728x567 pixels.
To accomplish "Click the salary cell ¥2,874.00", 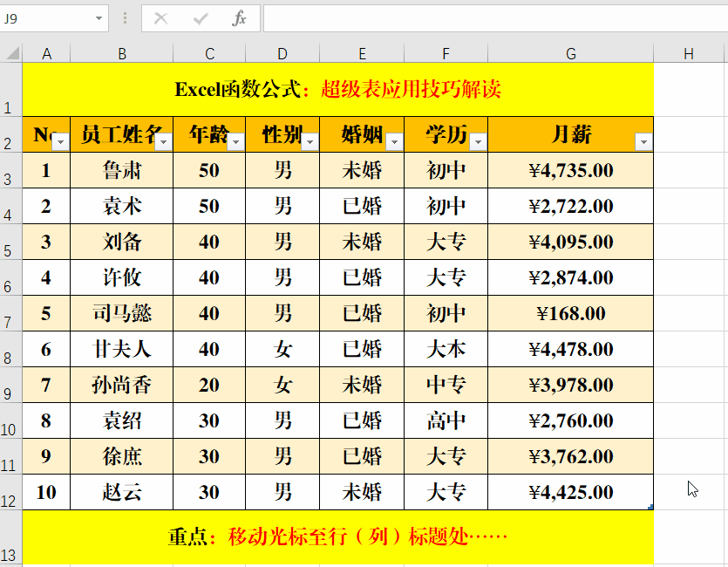I will pos(570,277).
